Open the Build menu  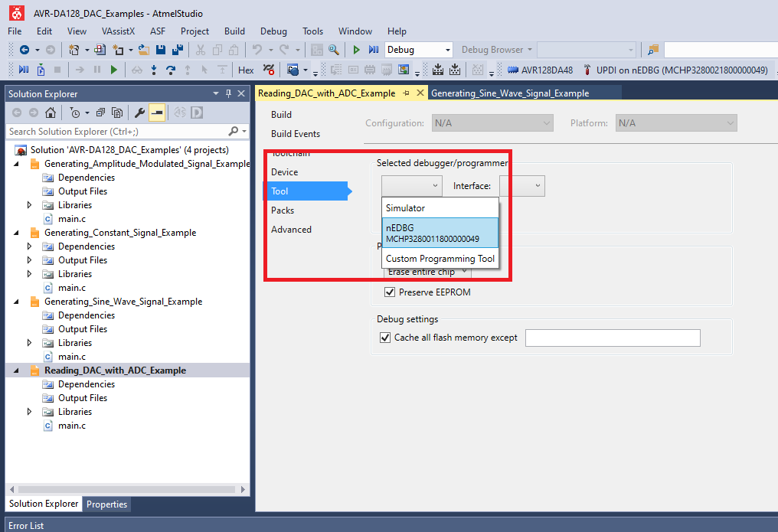pyautogui.click(x=234, y=31)
